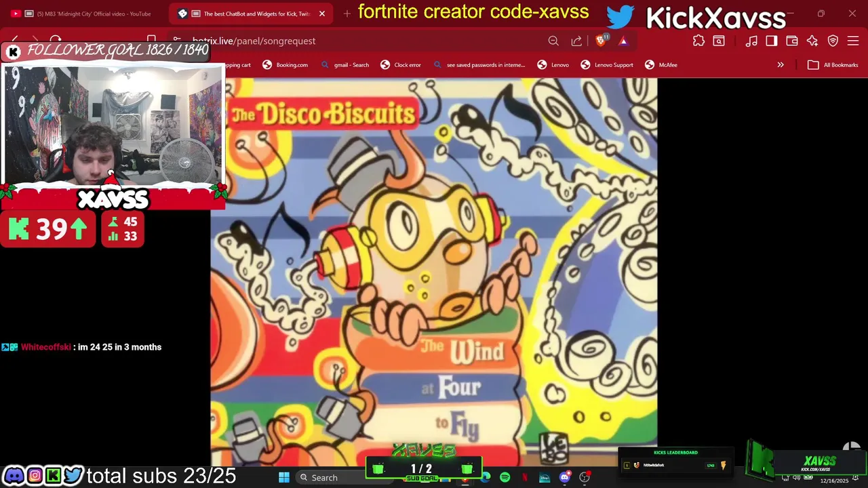Toggle the browser sidebar panel
868x488 pixels.
tap(772, 41)
